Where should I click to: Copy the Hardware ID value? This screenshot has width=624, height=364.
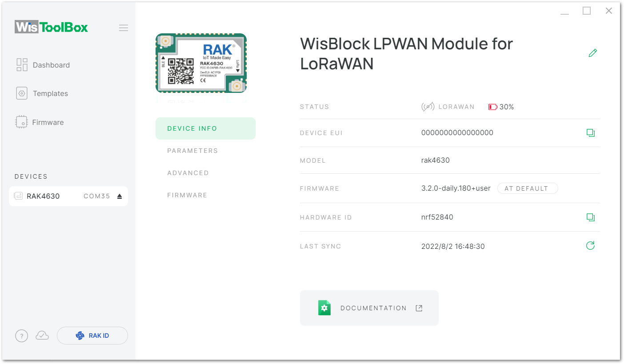[590, 217]
